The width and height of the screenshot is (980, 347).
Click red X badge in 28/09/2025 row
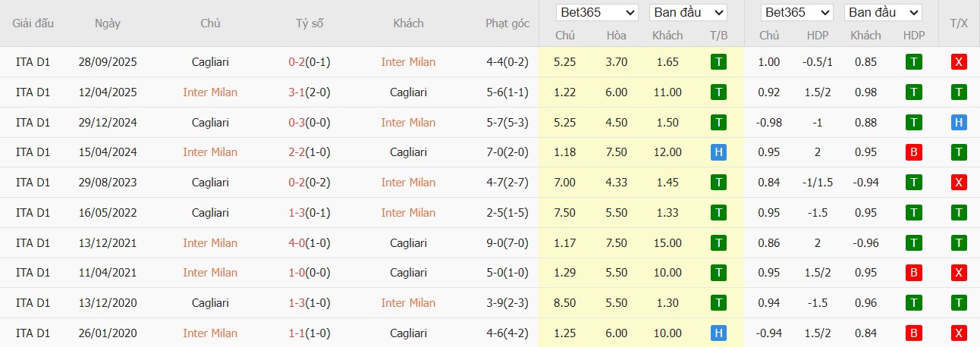(959, 62)
